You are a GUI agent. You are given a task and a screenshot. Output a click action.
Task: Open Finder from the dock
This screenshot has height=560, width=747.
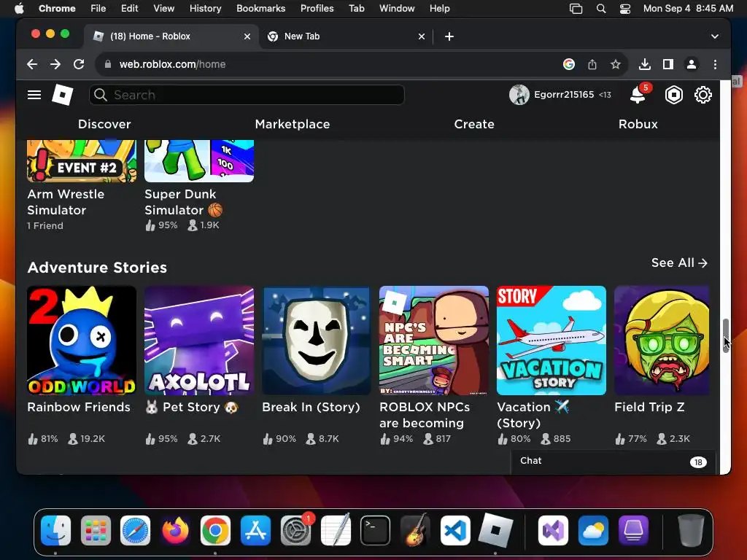[55, 531]
